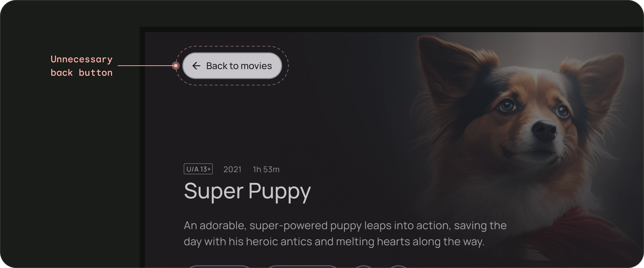Select the U/A 13+ rating badge

pyautogui.click(x=198, y=169)
